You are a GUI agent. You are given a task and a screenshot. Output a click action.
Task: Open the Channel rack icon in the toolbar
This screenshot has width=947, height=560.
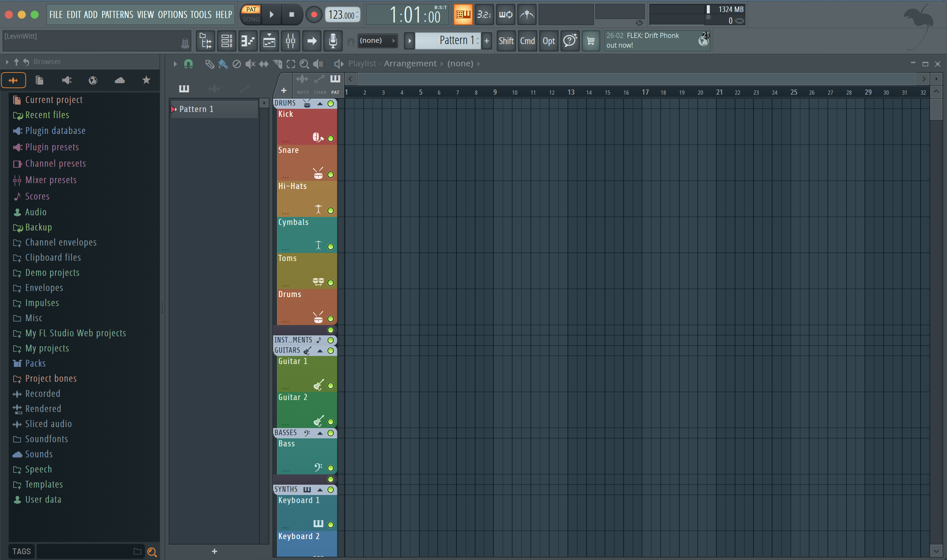coord(226,41)
